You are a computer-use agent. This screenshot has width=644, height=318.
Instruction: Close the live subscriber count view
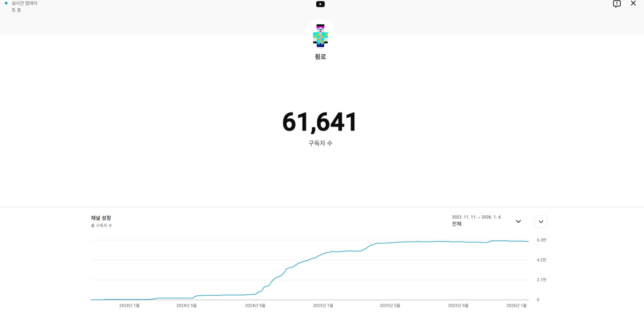point(633,4)
